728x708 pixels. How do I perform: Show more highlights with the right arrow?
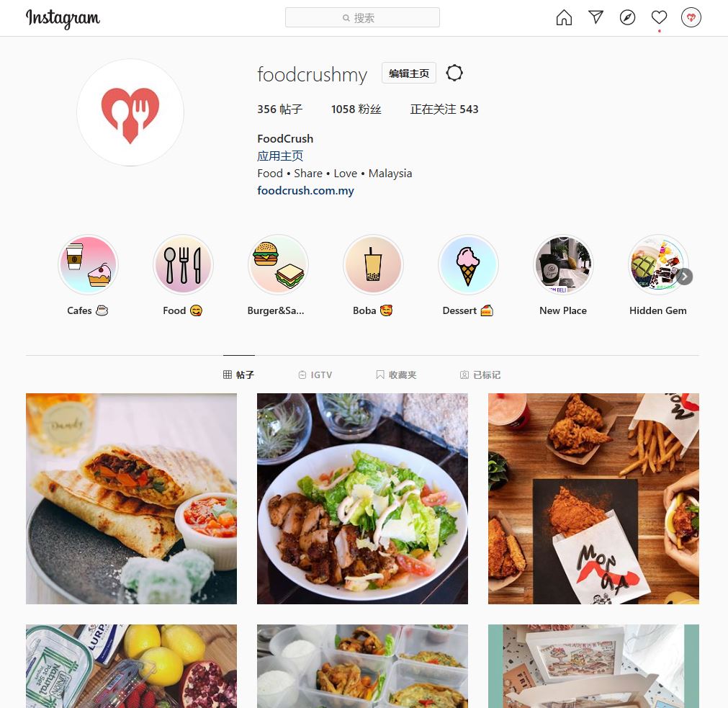684,277
